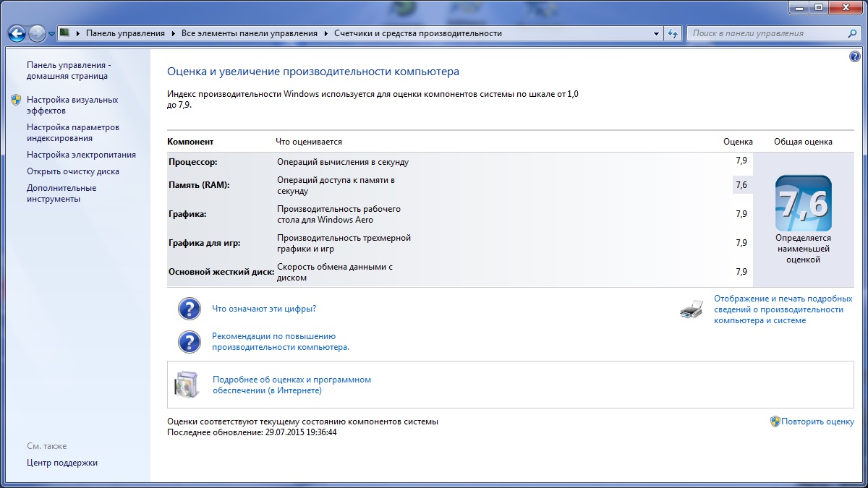Click the software box icon near "Подробнее об оценках"

[x=185, y=385]
